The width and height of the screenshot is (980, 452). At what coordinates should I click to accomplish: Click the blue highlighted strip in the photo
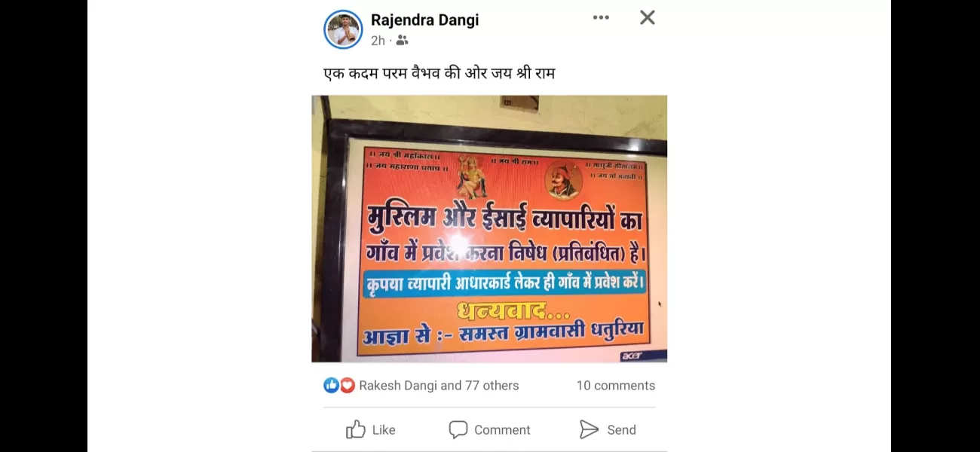(x=504, y=284)
